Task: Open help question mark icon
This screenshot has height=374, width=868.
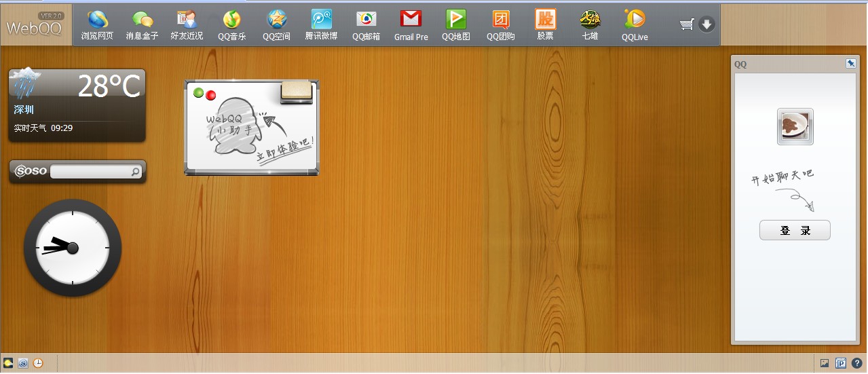Action: (x=856, y=363)
